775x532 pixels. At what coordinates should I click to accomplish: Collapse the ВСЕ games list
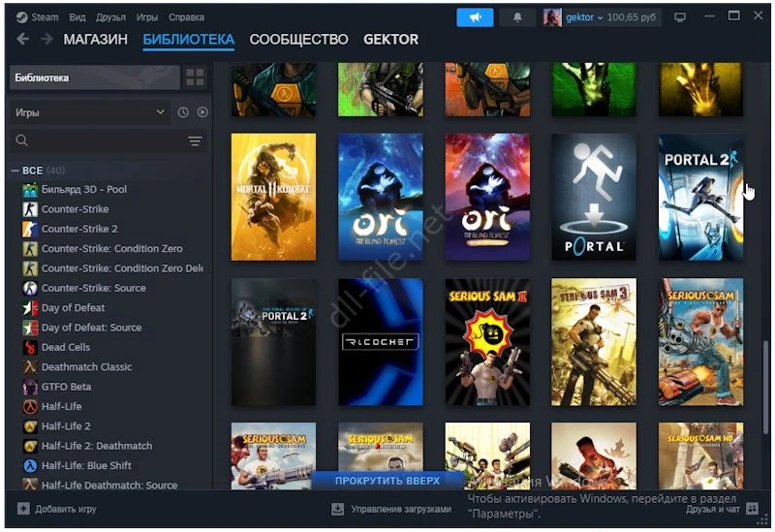tap(15, 171)
